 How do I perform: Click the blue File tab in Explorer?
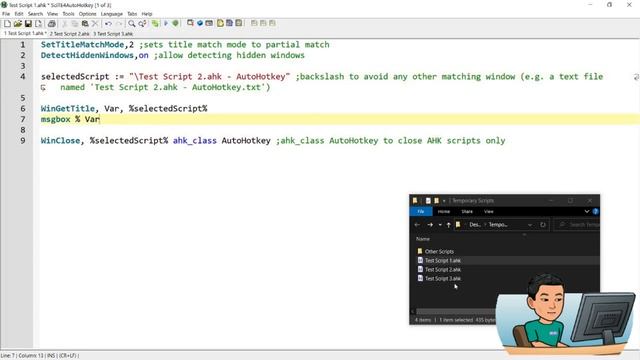tap(421, 211)
